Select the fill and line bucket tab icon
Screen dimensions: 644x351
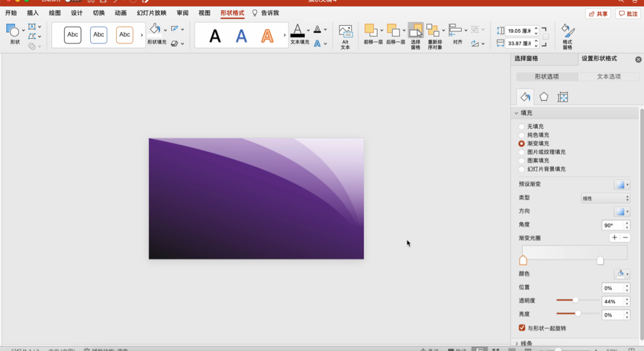coord(525,97)
